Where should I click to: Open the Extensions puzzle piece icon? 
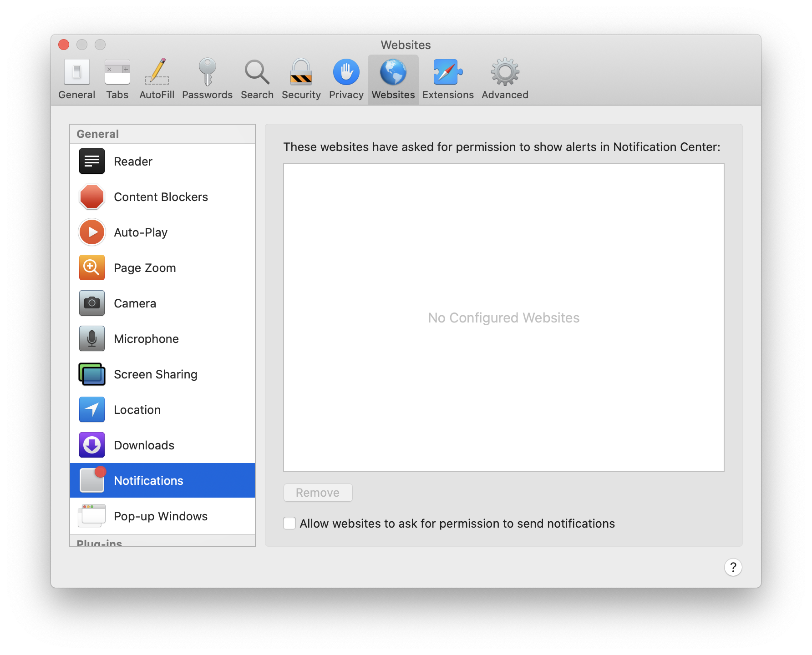pos(448,72)
